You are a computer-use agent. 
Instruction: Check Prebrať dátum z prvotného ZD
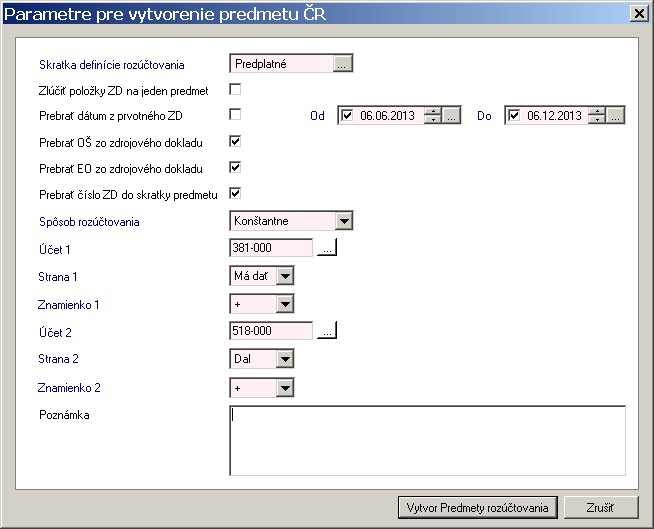tap(236, 115)
